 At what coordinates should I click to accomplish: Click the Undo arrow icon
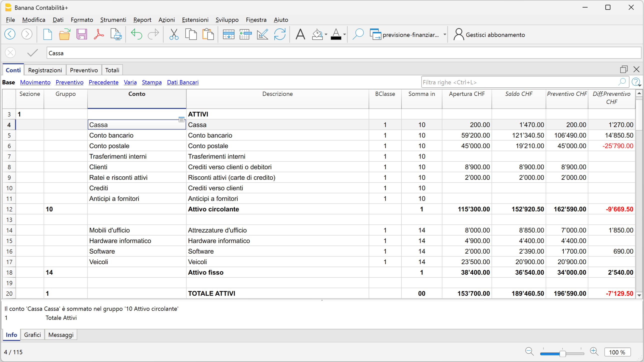coord(136,34)
